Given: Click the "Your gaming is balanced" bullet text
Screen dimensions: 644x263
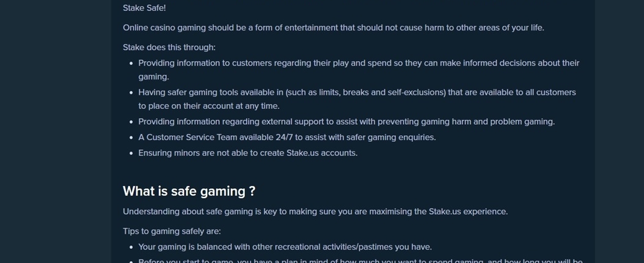Looking at the screenshot, I should [x=285, y=247].
